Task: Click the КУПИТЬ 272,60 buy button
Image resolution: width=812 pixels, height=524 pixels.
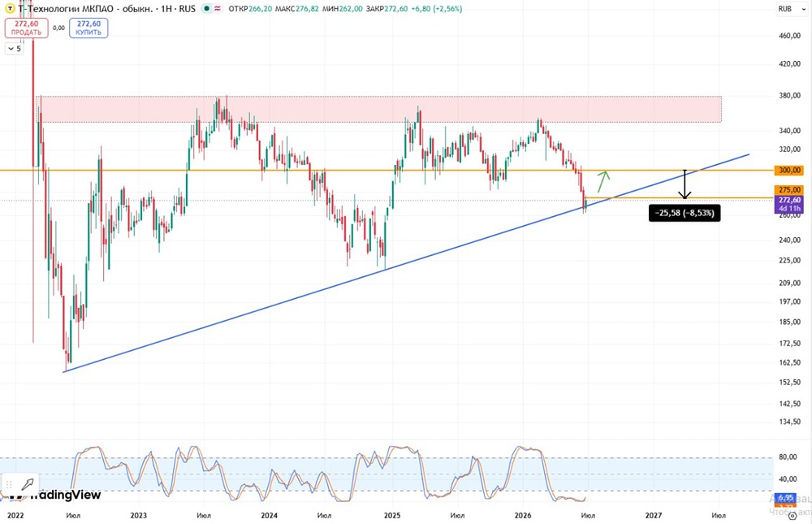Action: point(89,28)
